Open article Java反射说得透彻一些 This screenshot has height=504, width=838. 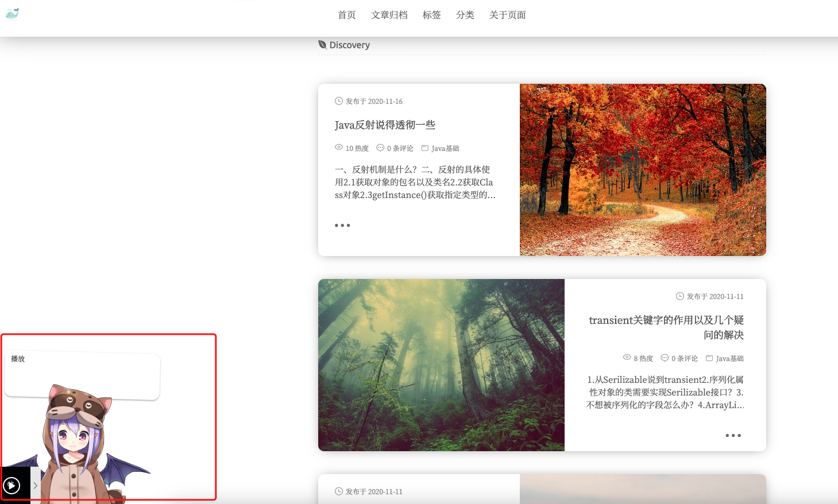[x=385, y=125]
